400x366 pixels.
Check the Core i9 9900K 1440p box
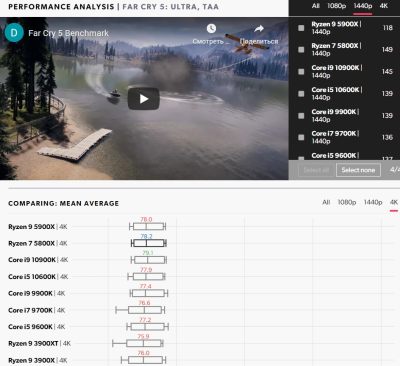point(301,116)
